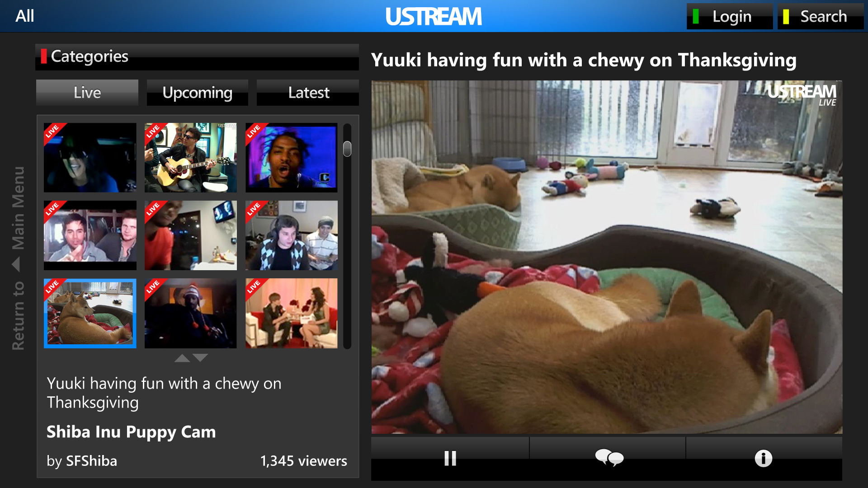Switch to the Latest tab

pos(308,93)
